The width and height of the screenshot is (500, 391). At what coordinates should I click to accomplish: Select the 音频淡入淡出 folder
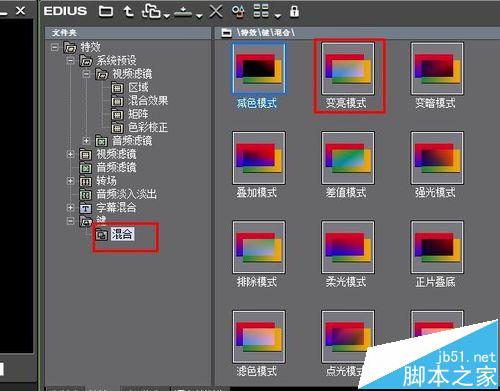pos(126,194)
